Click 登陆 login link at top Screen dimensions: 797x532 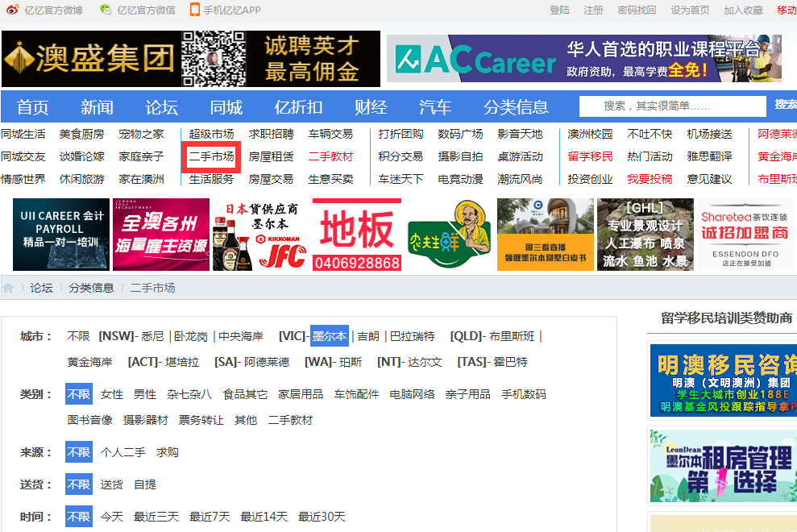559,10
